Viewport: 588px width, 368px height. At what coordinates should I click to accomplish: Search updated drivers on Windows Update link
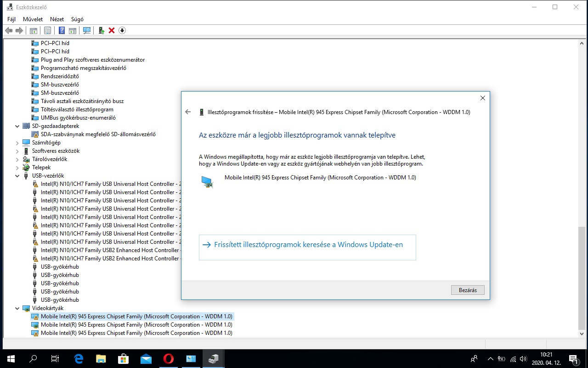pos(307,247)
